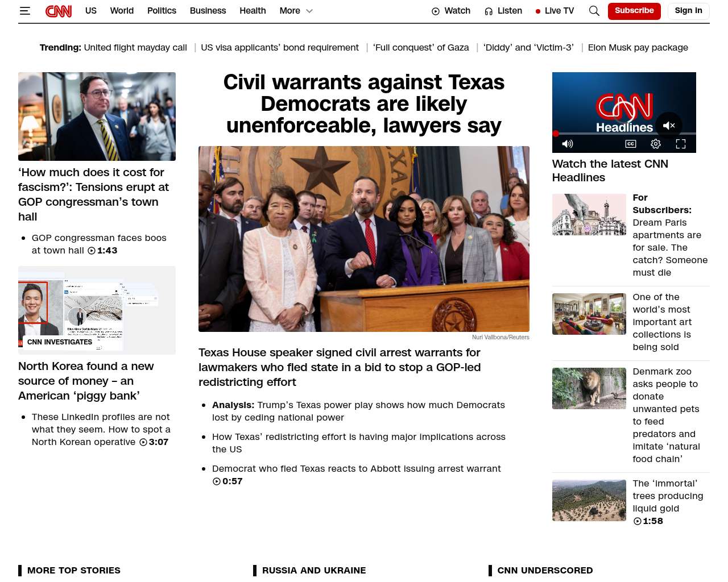This screenshot has width=728, height=582.
Task: Open North Korea 'piggy bank' story
Action: point(86,381)
